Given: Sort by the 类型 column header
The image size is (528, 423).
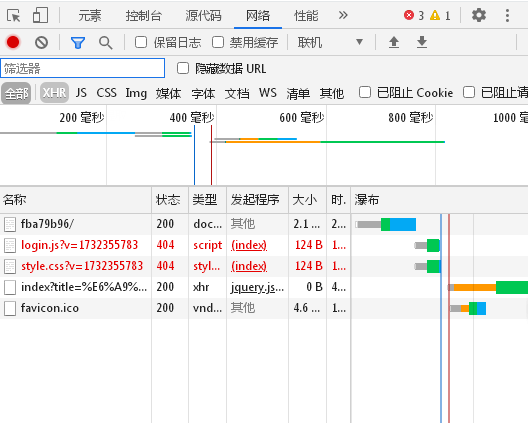Looking at the screenshot, I should click(207, 200).
